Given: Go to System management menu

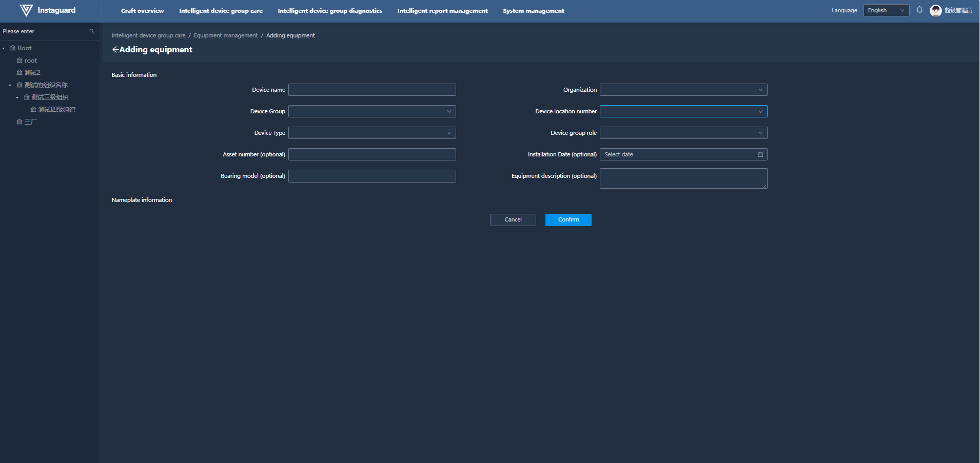Looking at the screenshot, I should click(x=533, y=11).
